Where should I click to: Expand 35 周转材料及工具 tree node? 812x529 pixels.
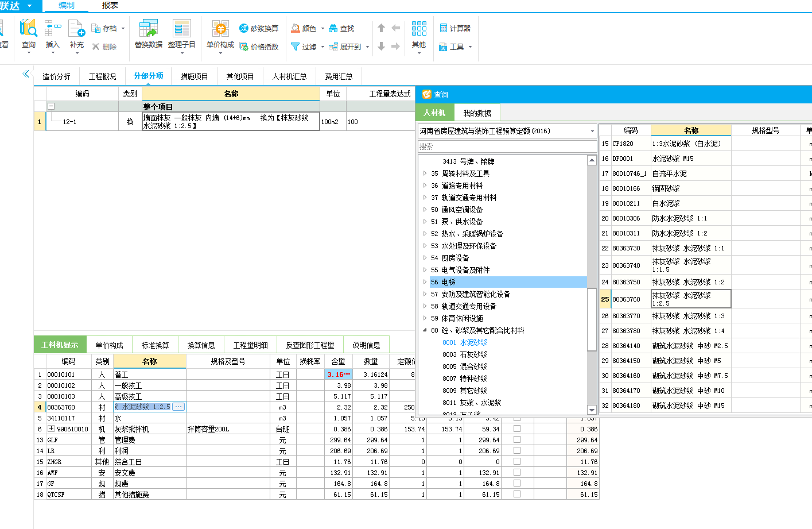[x=425, y=173]
